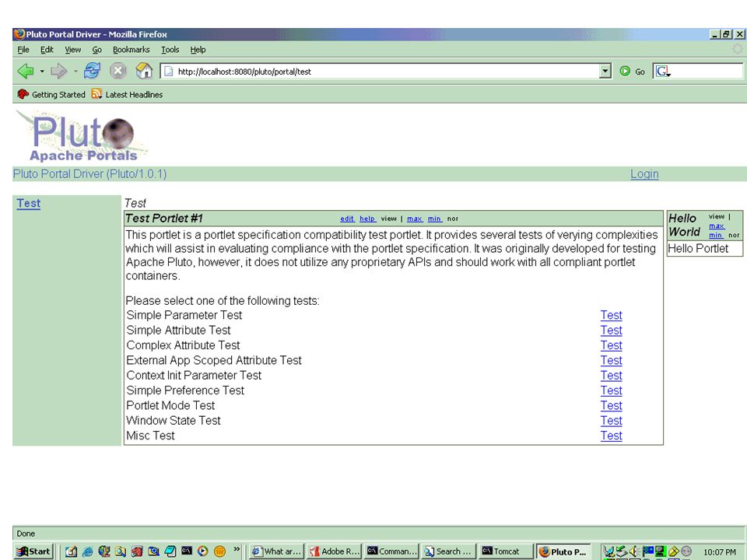
Task: Click the Firefox logo in the title bar
Action: click(x=19, y=34)
